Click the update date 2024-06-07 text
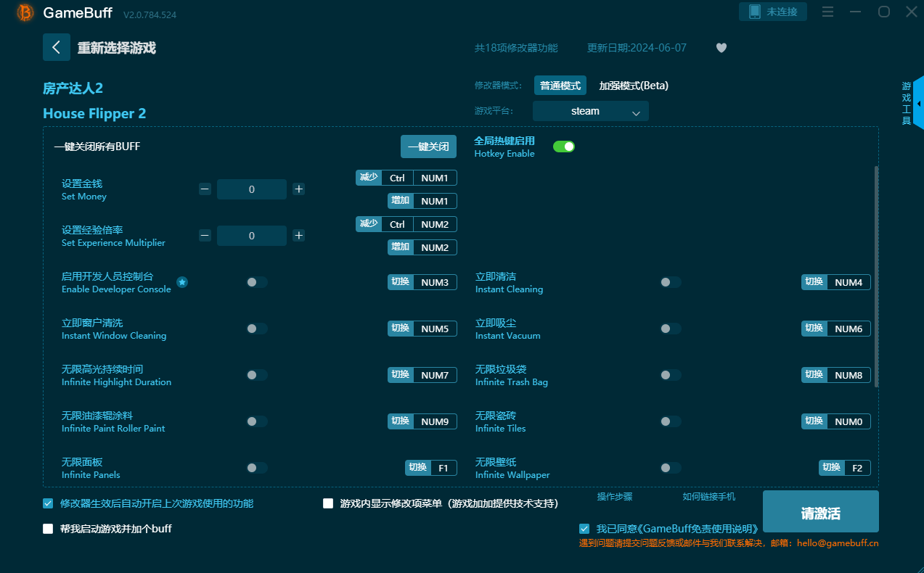Screen dimensions: 924x573 coord(637,48)
